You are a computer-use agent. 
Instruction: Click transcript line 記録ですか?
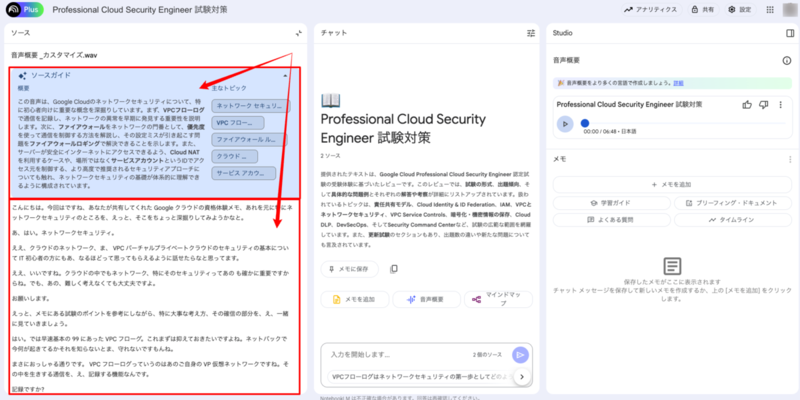point(28,389)
